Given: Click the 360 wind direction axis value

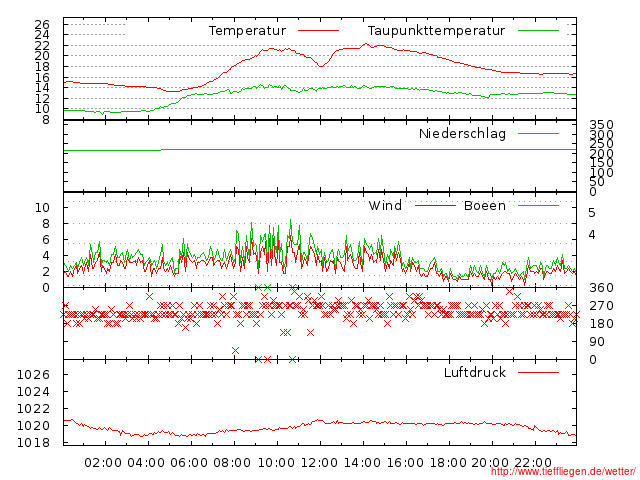Looking at the screenshot, I should click(x=601, y=288).
